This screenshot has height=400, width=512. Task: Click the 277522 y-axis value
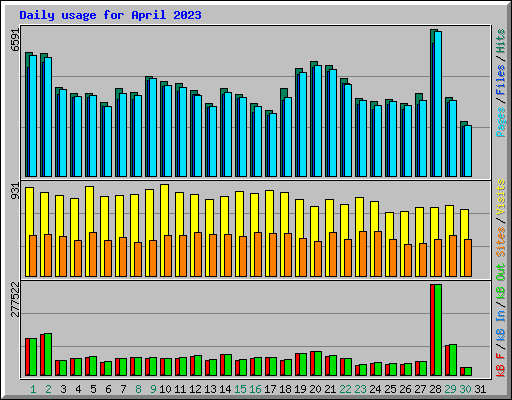15,299
